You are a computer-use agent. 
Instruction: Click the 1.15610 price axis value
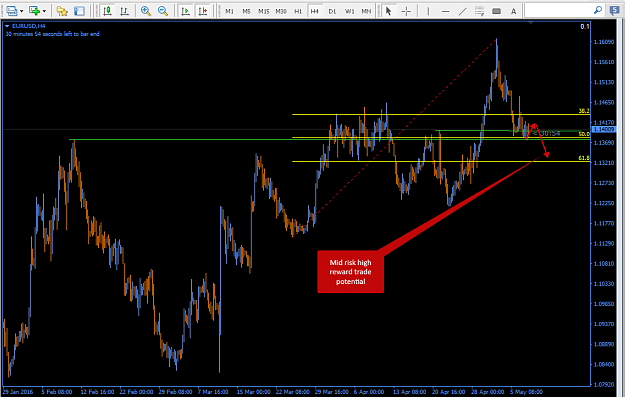(604, 62)
